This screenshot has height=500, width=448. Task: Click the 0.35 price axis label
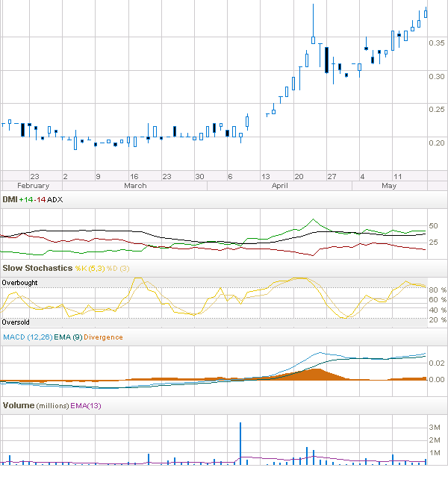click(x=438, y=43)
